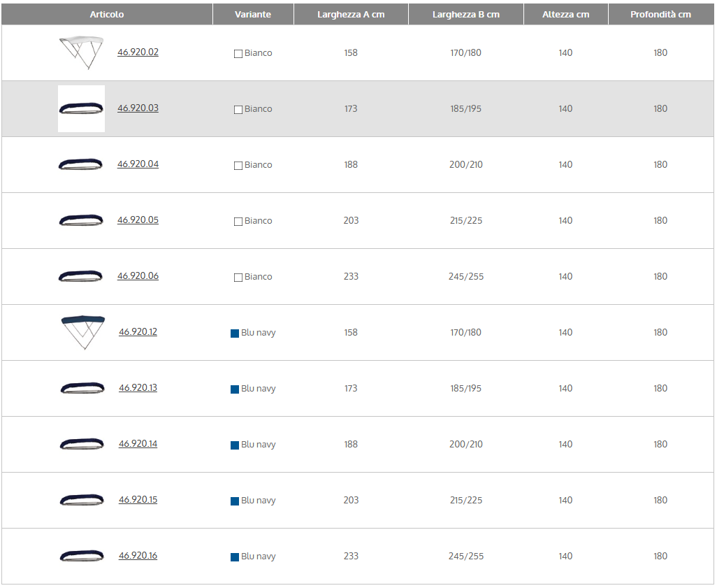Screen dimensions: 717x588
Task: Click the product image beside 46.920.13
Action: pos(82,388)
